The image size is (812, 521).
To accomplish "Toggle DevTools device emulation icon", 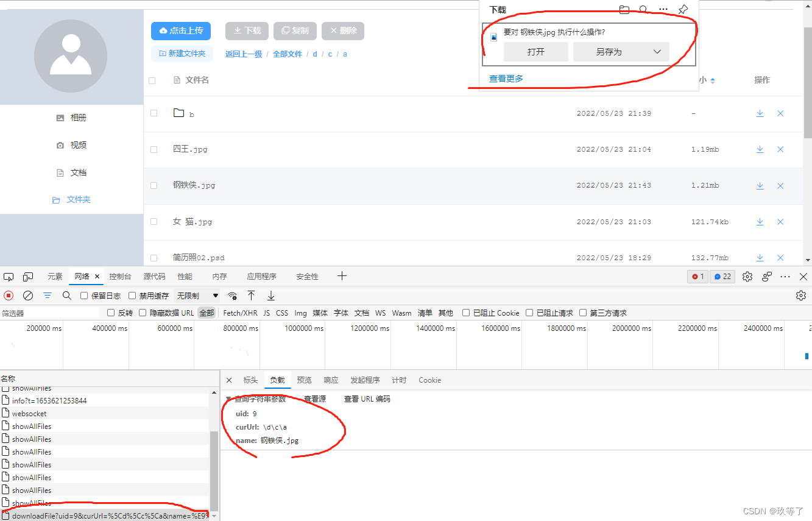I will (28, 277).
